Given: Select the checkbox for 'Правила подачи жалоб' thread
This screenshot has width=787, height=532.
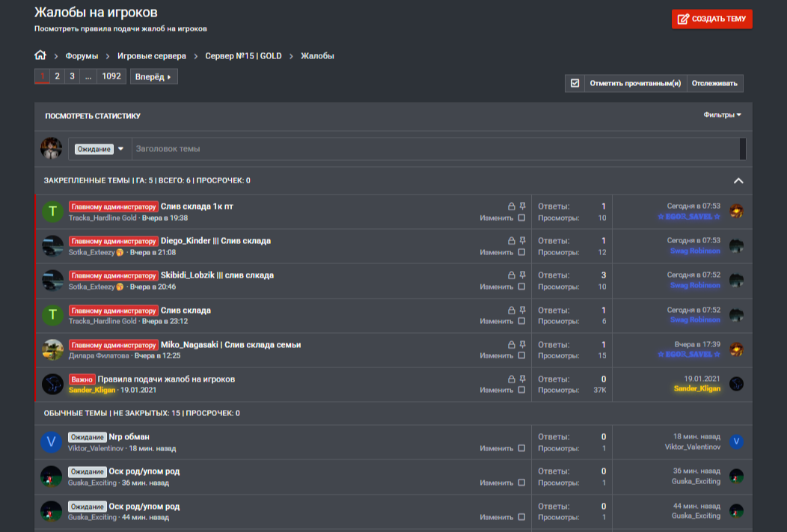Looking at the screenshot, I should coord(521,390).
